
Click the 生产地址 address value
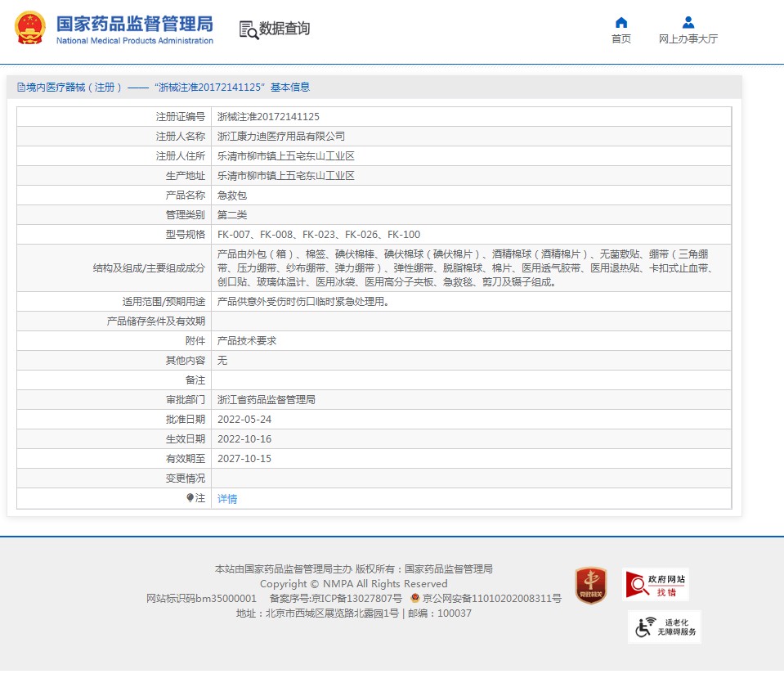(x=286, y=176)
